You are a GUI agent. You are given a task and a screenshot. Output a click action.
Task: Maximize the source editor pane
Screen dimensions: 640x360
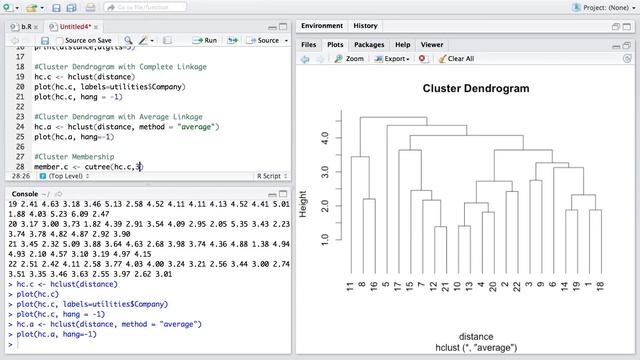coord(283,27)
